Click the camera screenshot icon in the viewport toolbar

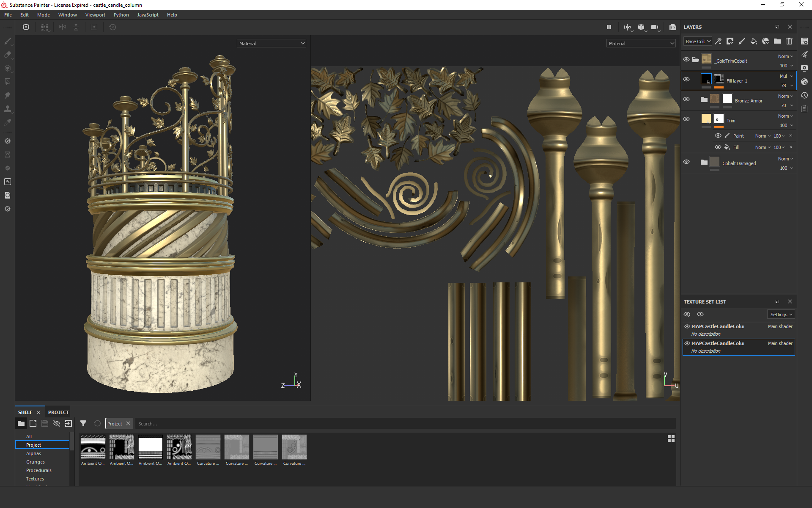coord(672,27)
